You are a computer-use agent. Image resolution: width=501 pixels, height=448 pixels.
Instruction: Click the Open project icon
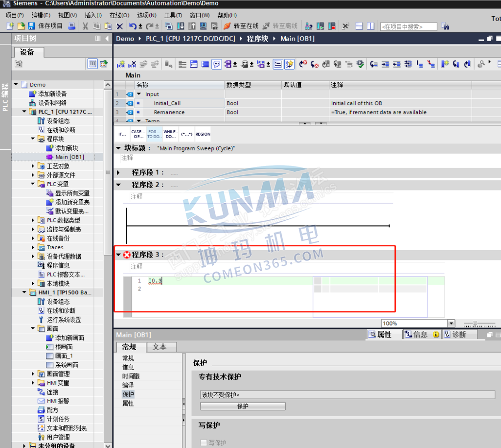pos(21,26)
